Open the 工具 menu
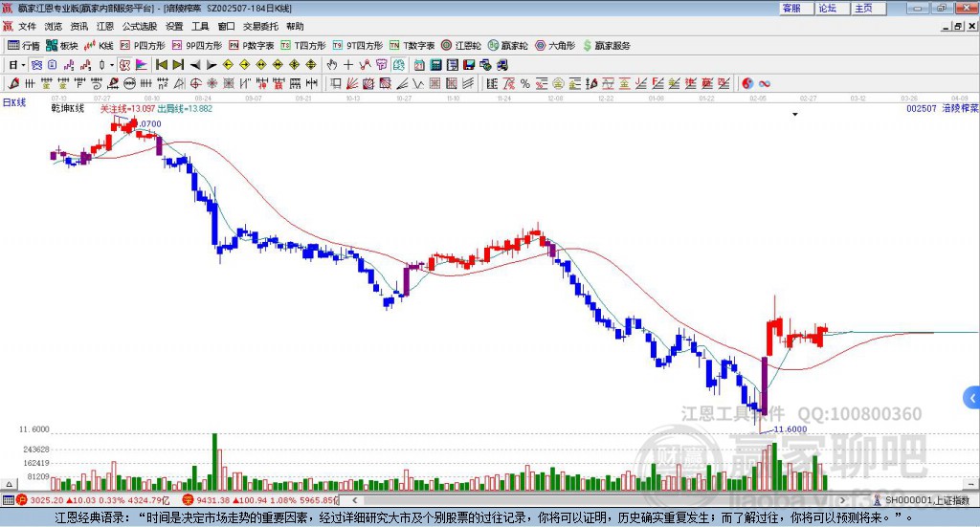 click(x=200, y=26)
